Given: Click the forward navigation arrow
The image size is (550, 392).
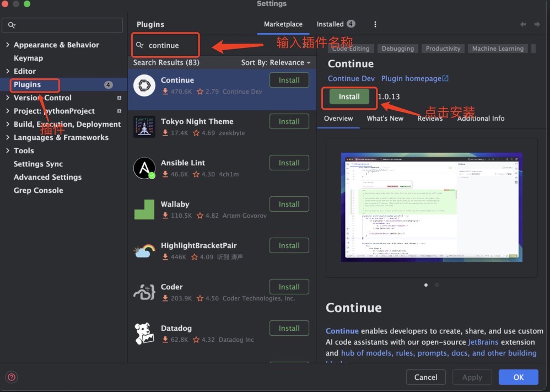Looking at the screenshot, I should tap(537, 24).
